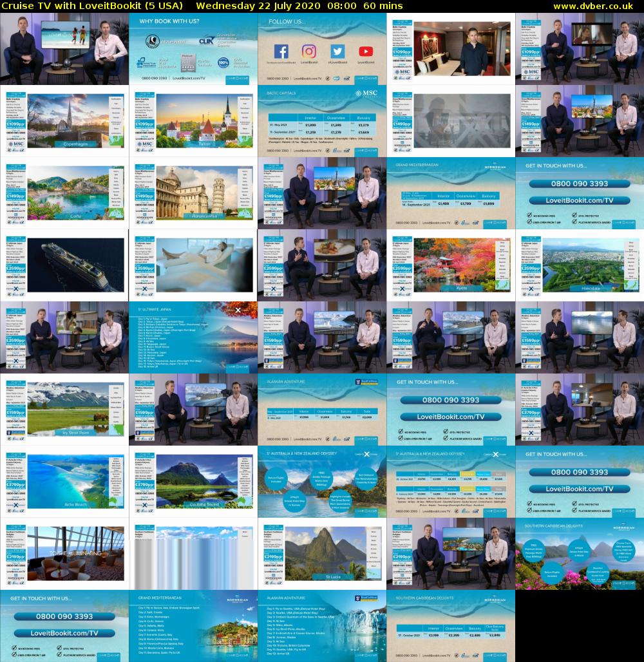Image resolution: width=644 pixels, height=662 pixels.
Task: Click the 60 mins duration text
Action: click(x=383, y=6)
